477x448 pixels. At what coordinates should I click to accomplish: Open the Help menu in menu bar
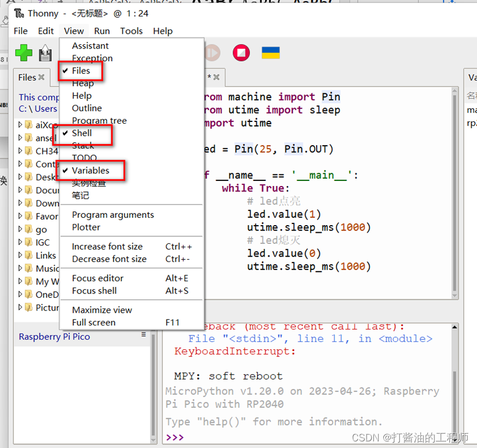163,31
